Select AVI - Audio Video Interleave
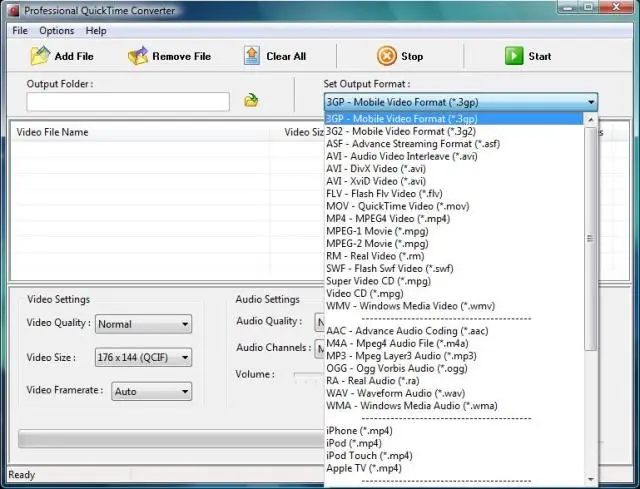The image size is (640, 489). (x=454, y=156)
